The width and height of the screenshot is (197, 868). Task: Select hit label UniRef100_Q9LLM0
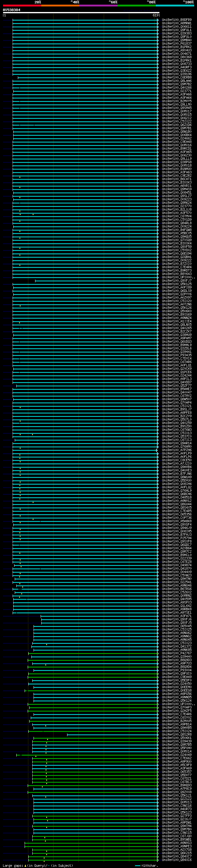coord(176,104)
